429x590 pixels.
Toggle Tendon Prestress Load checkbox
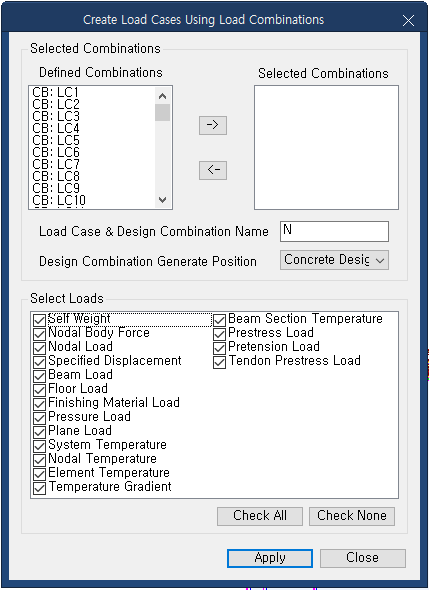pyautogui.click(x=219, y=362)
